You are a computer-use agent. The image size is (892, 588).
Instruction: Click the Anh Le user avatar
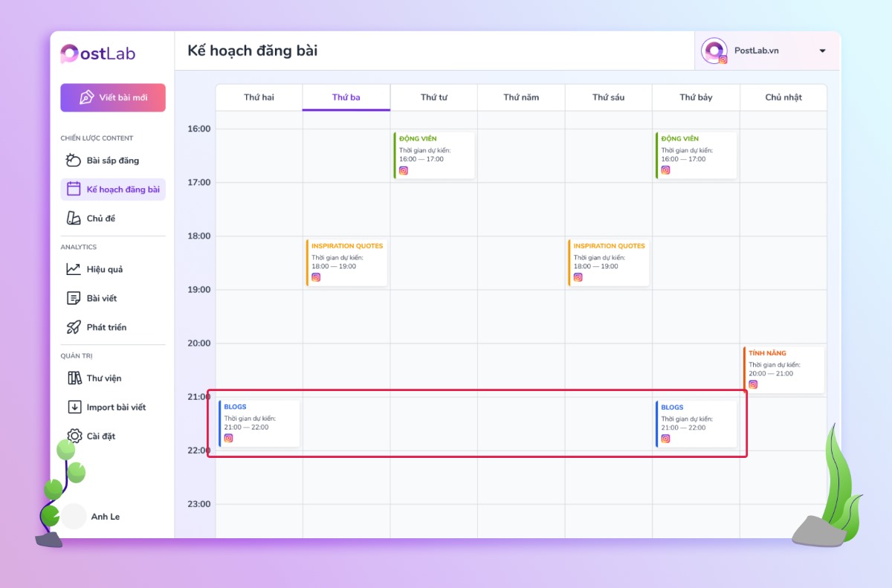click(x=74, y=516)
